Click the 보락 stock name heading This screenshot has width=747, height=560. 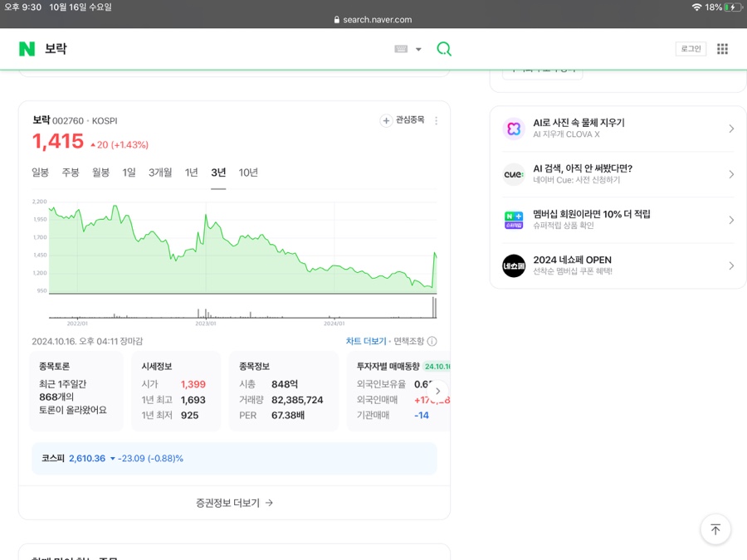[x=41, y=120]
